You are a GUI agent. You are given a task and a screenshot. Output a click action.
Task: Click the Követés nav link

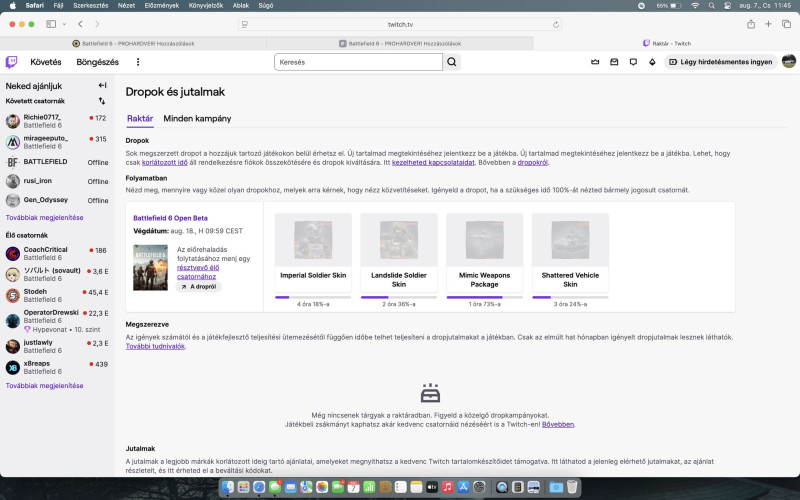click(46, 62)
